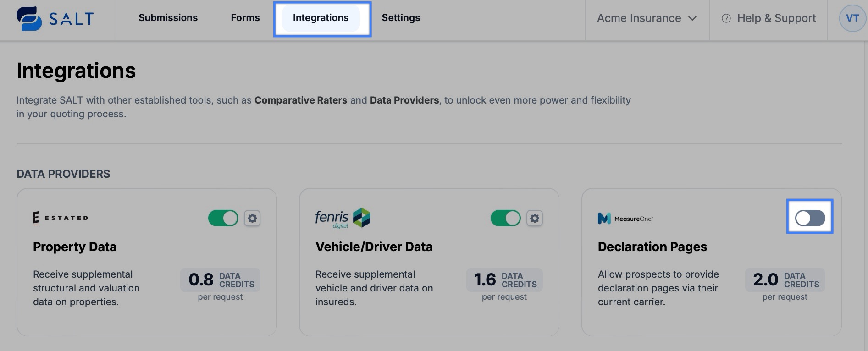
Task: Click the Fenris digital logo
Action: (343, 218)
